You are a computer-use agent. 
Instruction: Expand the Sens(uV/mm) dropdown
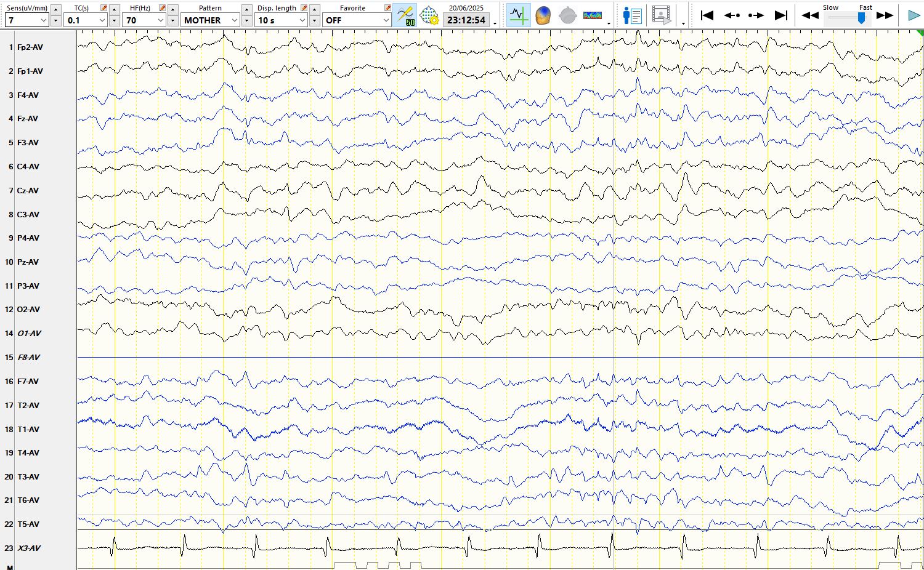click(43, 20)
